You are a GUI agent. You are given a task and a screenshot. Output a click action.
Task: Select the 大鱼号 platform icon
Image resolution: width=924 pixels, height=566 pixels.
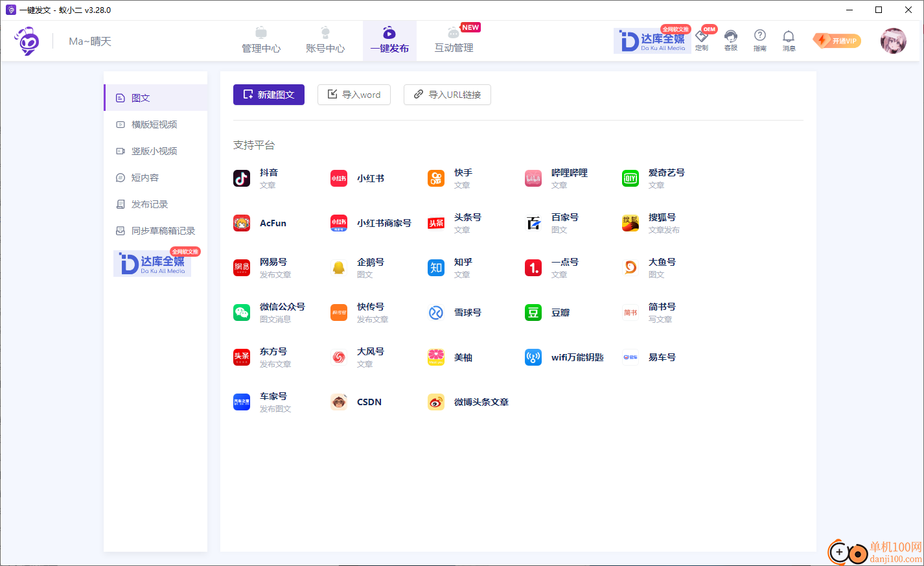click(x=630, y=268)
